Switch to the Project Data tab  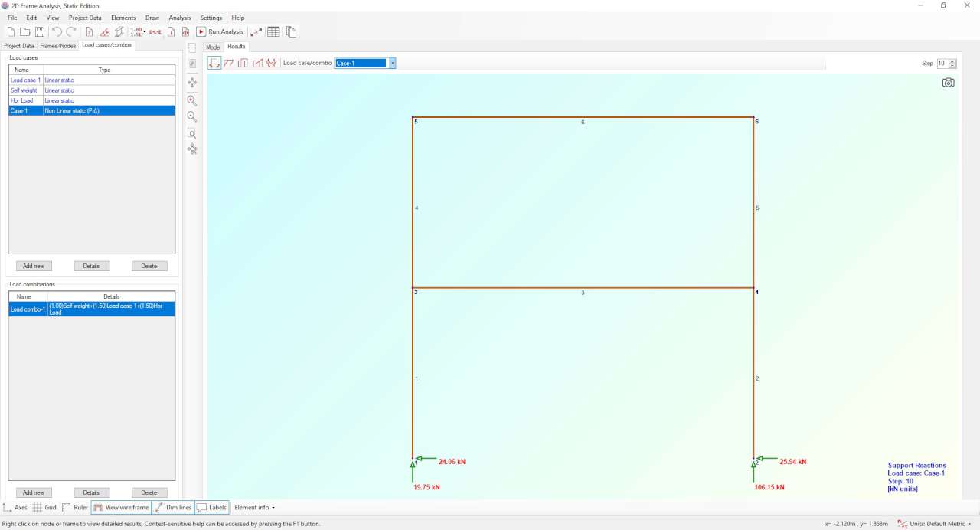pyautogui.click(x=19, y=46)
